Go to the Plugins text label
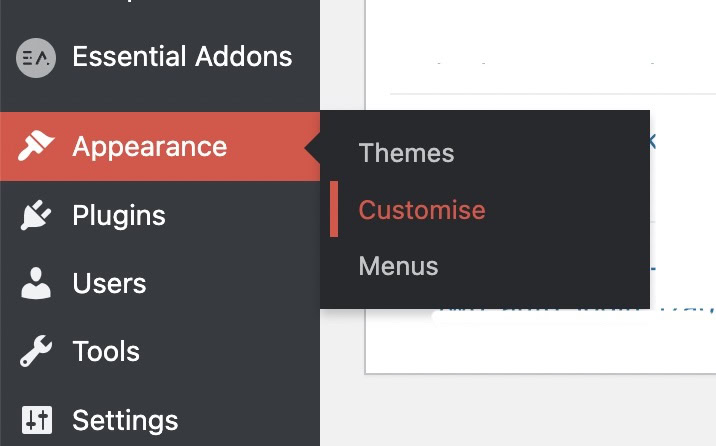The height and width of the screenshot is (446, 716). 119,215
